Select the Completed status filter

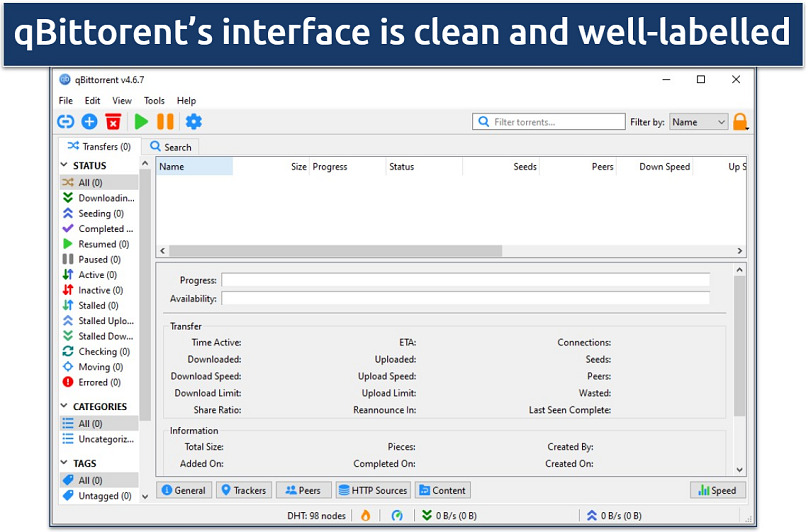(99, 229)
